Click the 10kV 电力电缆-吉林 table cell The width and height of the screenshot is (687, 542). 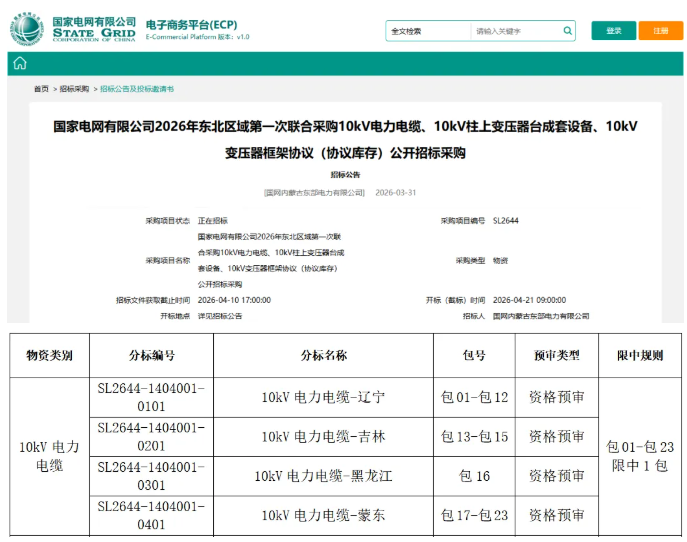(x=323, y=437)
